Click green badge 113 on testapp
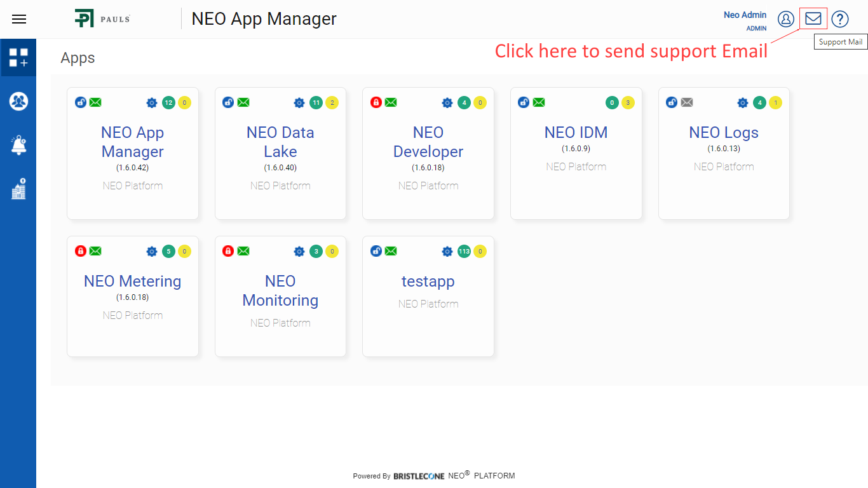Viewport: 868px width, 488px height. pyautogui.click(x=464, y=252)
